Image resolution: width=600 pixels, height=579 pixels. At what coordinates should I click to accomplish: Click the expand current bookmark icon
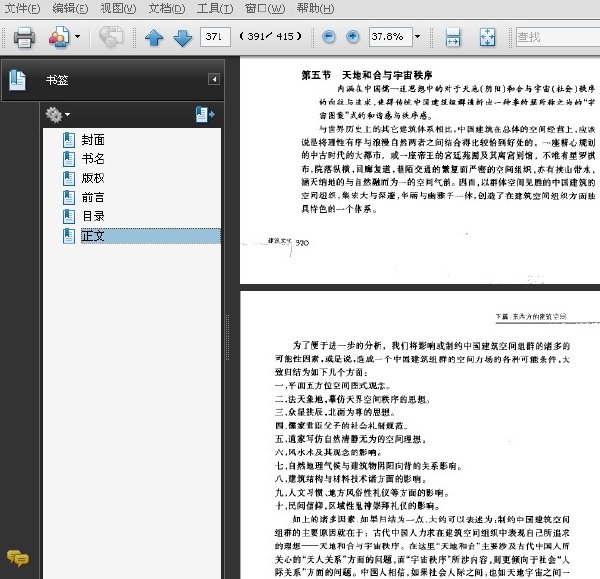[x=205, y=114]
